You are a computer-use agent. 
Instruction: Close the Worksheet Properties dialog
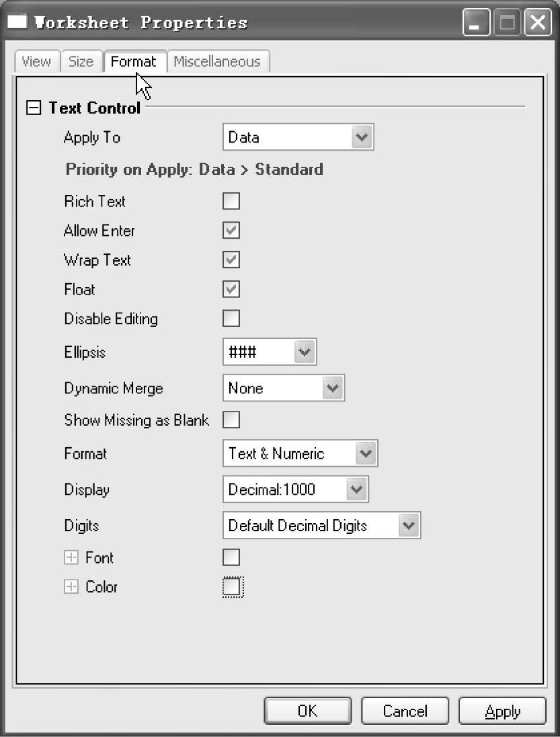pyautogui.click(x=538, y=22)
